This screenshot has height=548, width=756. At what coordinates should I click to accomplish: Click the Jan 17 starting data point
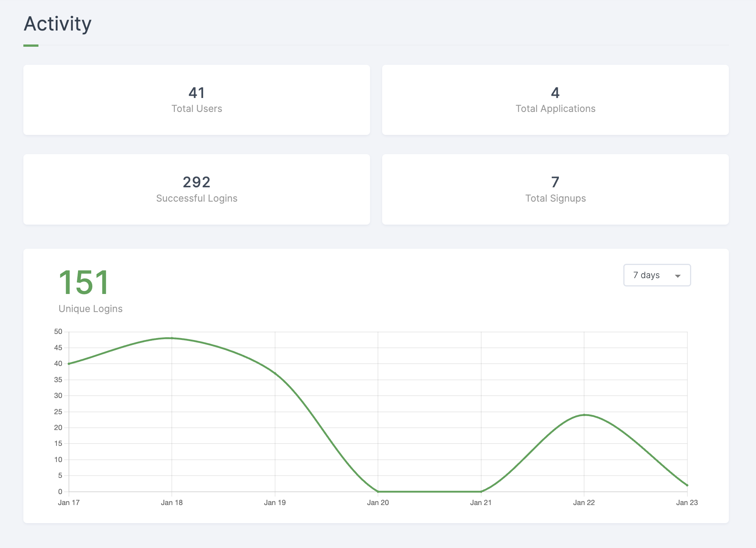point(69,364)
